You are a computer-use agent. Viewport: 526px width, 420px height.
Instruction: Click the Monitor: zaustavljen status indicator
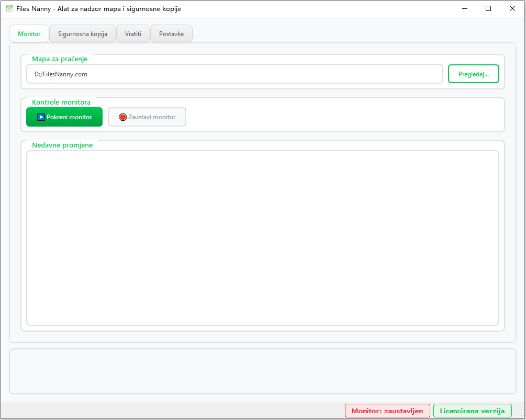pyautogui.click(x=387, y=410)
